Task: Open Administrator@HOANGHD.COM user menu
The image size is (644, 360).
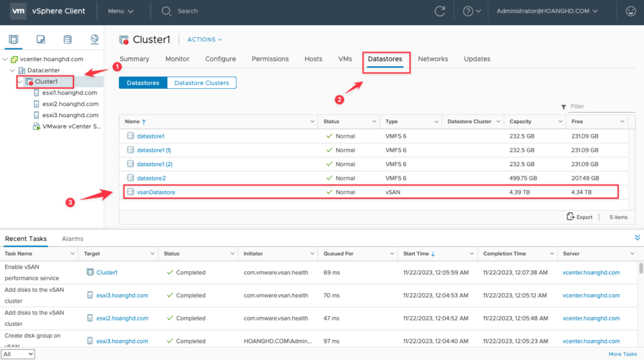Action: coord(547,11)
